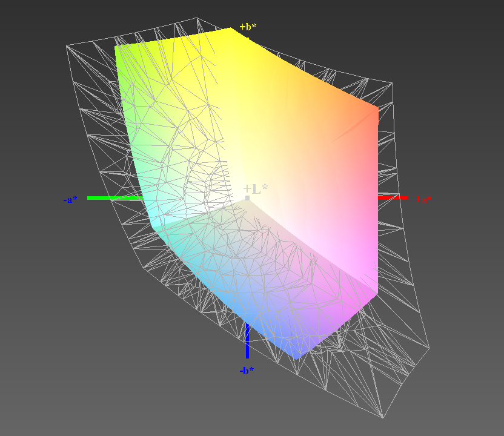Image resolution: width=504 pixels, height=436 pixels.
Task: Select the -a* axis label
Action: point(70,199)
